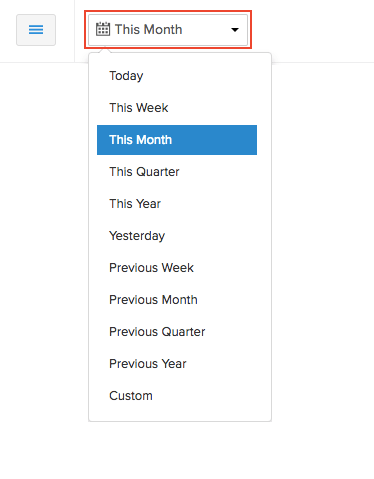Image resolution: width=374 pixels, height=479 pixels.
Task: Pick This Quarter from the dropdown
Action: click(177, 172)
